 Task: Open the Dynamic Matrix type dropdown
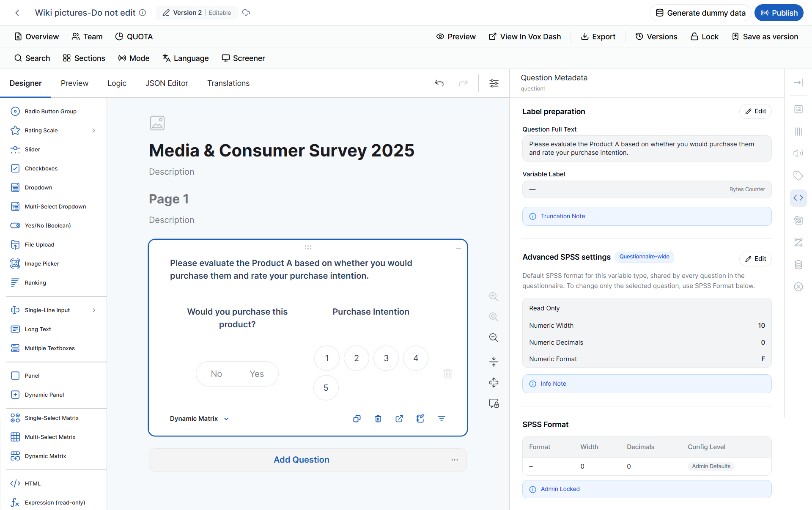[x=199, y=419]
